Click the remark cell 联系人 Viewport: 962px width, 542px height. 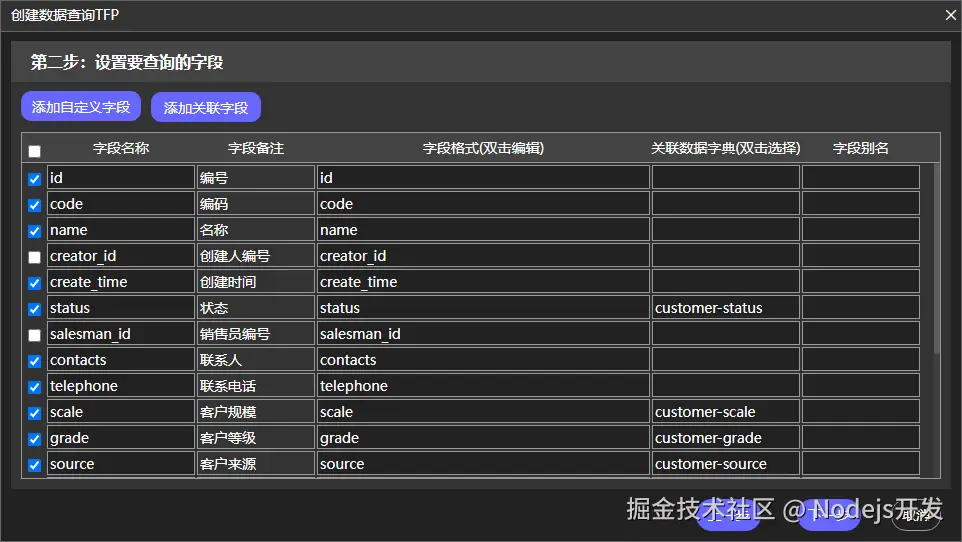[256, 360]
